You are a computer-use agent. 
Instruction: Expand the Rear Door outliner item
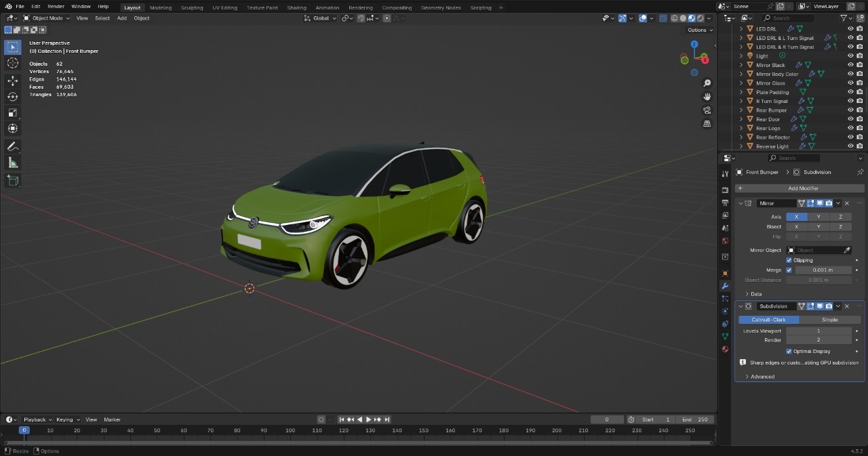[x=741, y=119]
